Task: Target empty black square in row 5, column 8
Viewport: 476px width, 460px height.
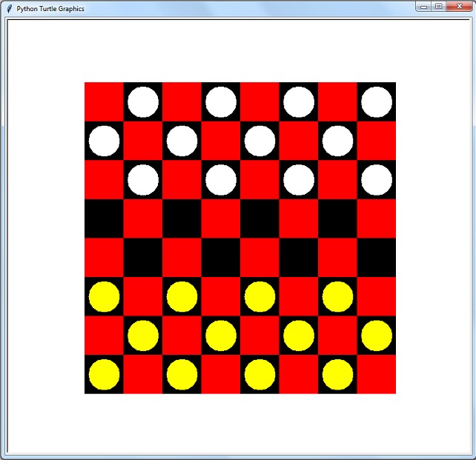Action: pyautogui.click(x=377, y=258)
